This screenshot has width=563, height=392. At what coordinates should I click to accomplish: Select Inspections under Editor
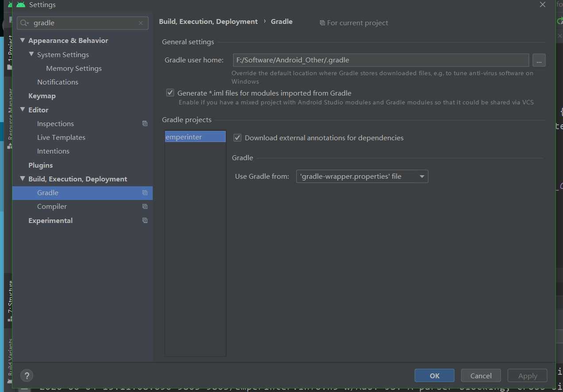(55, 123)
